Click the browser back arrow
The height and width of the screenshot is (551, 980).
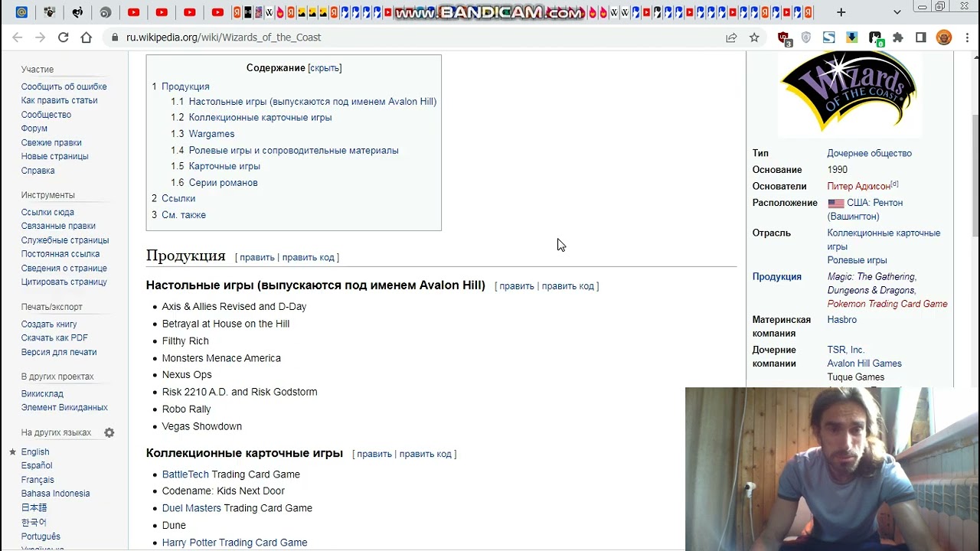tap(18, 37)
